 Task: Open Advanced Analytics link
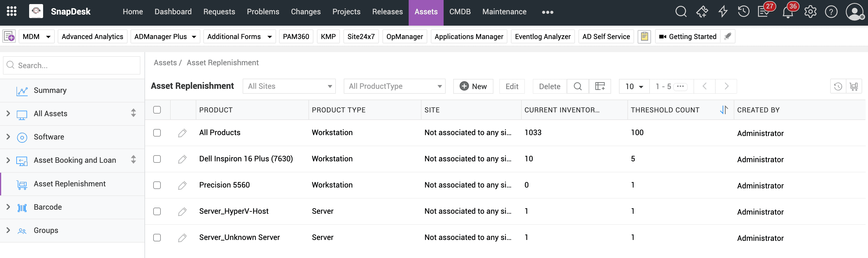92,36
